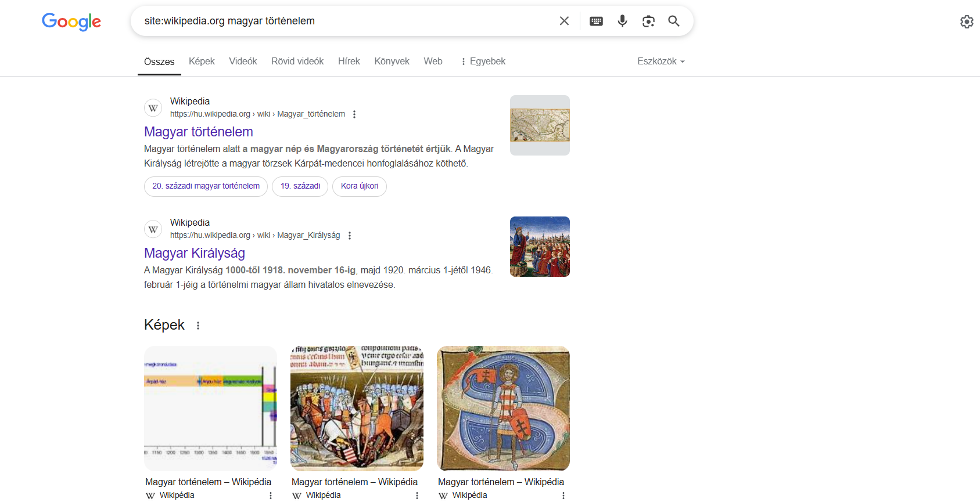
Task: Open the medieval battle scene image
Action: (x=357, y=409)
